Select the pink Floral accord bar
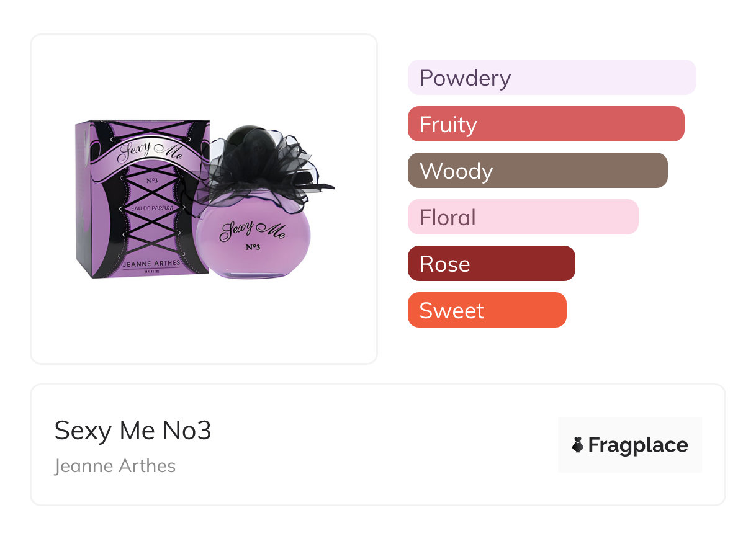Image resolution: width=756 pixels, height=536 pixels. pyautogui.click(x=523, y=217)
